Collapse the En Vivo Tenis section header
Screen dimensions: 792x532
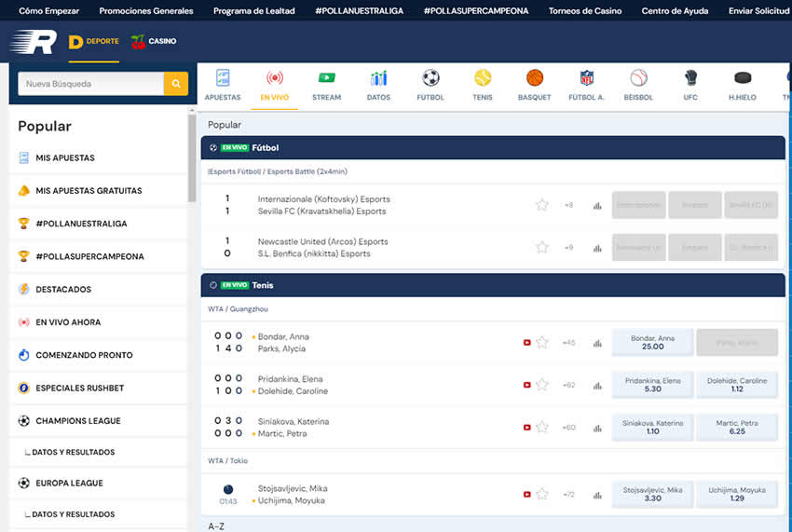click(x=493, y=285)
